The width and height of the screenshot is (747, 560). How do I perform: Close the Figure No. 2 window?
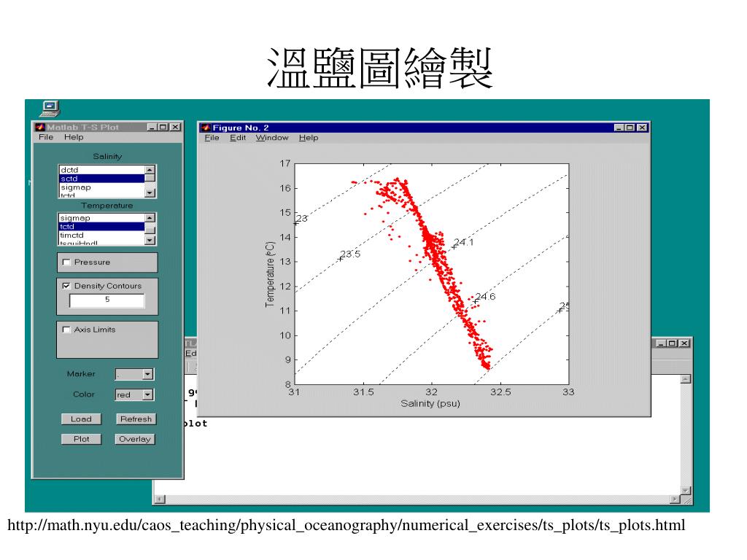(642, 128)
